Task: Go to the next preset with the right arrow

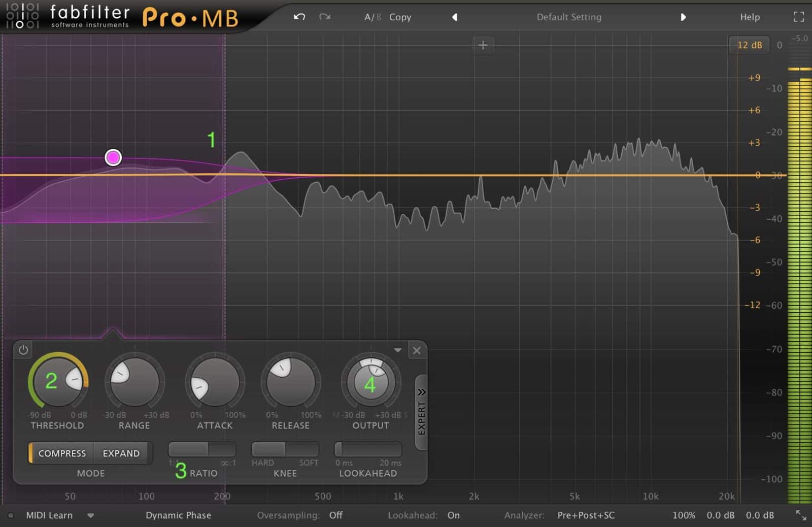Action: 683,17
